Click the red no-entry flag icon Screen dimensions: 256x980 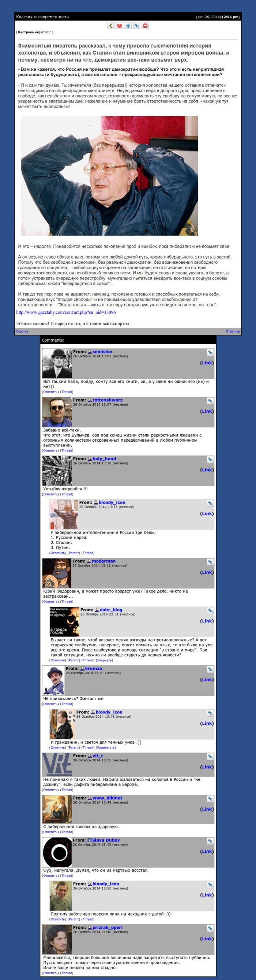(146, 26)
